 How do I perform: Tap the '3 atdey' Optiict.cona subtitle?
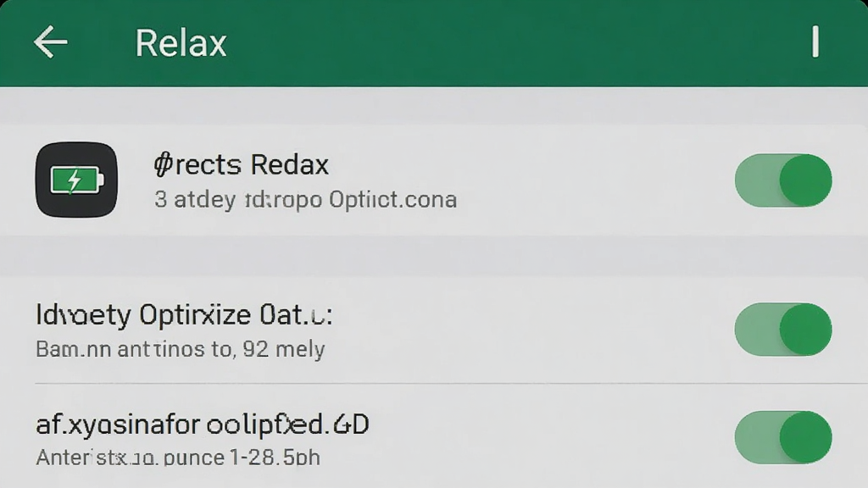pyautogui.click(x=305, y=200)
